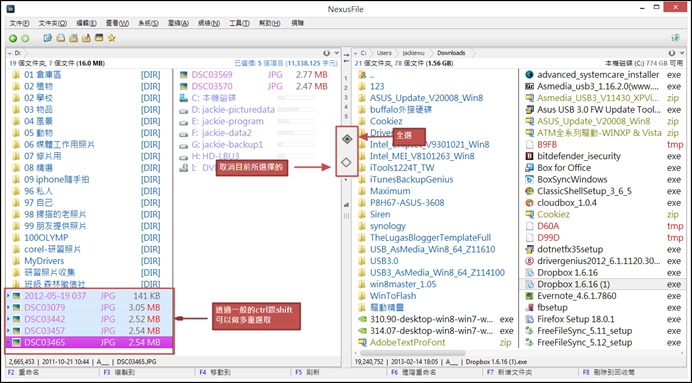Image resolution: width=692 pixels, height=383 pixels.
Task: Click the refresh icon in the left pane path bar
Action: 326,53
